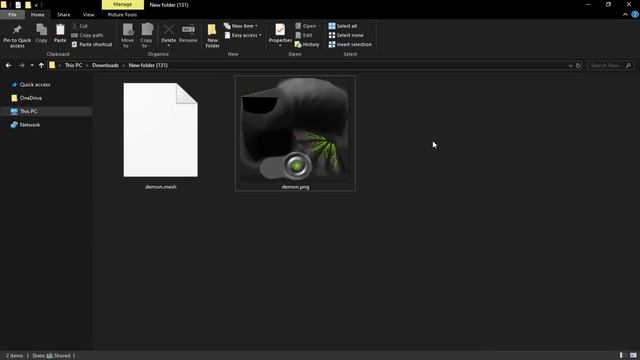Screen dimensions: 640x360
Task: Open the Copy to menu
Action: (146, 36)
